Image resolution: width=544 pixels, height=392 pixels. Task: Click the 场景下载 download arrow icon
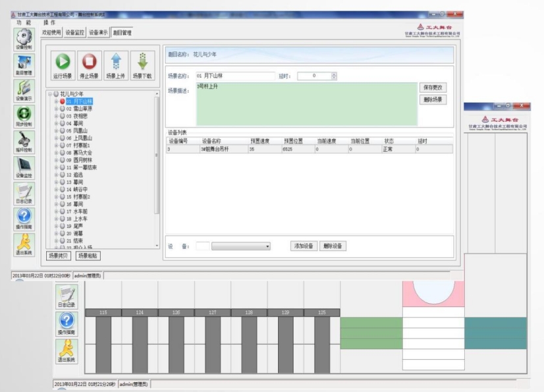click(142, 61)
